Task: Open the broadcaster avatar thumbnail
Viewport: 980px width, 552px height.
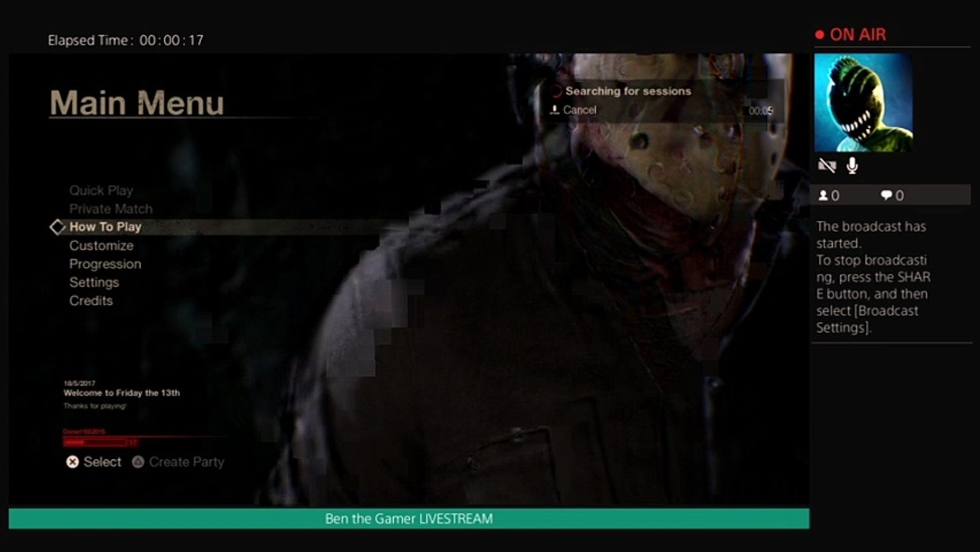Action: click(x=864, y=103)
